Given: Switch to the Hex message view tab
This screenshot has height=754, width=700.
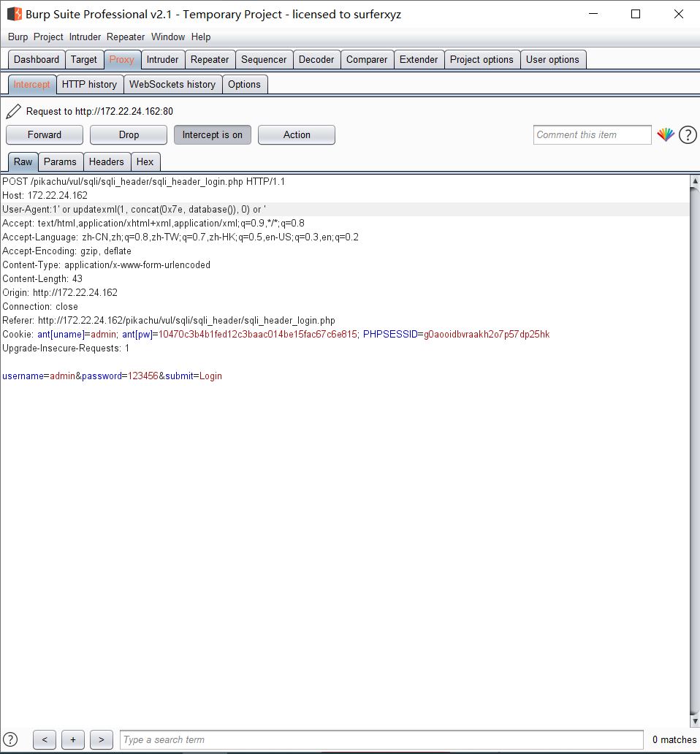Looking at the screenshot, I should click(145, 162).
